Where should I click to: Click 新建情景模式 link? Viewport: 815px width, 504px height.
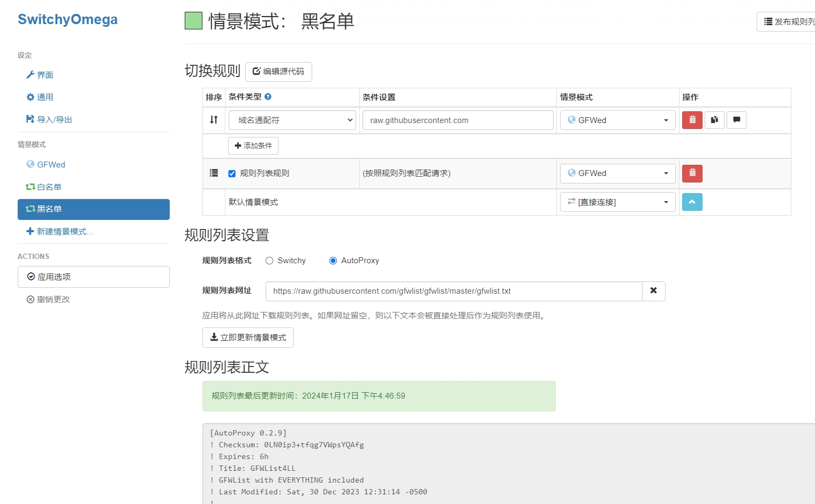tap(60, 231)
